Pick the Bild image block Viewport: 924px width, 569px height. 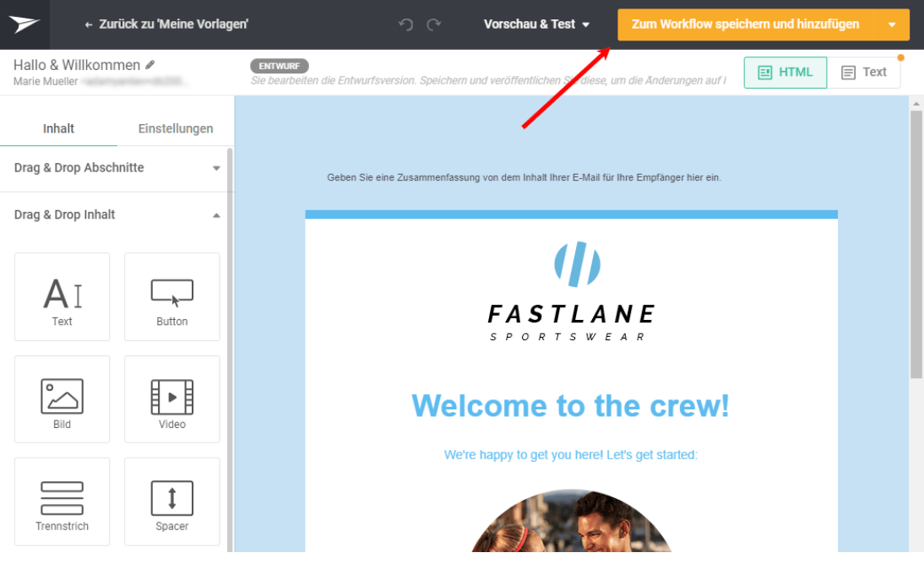(x=62, y=399)
